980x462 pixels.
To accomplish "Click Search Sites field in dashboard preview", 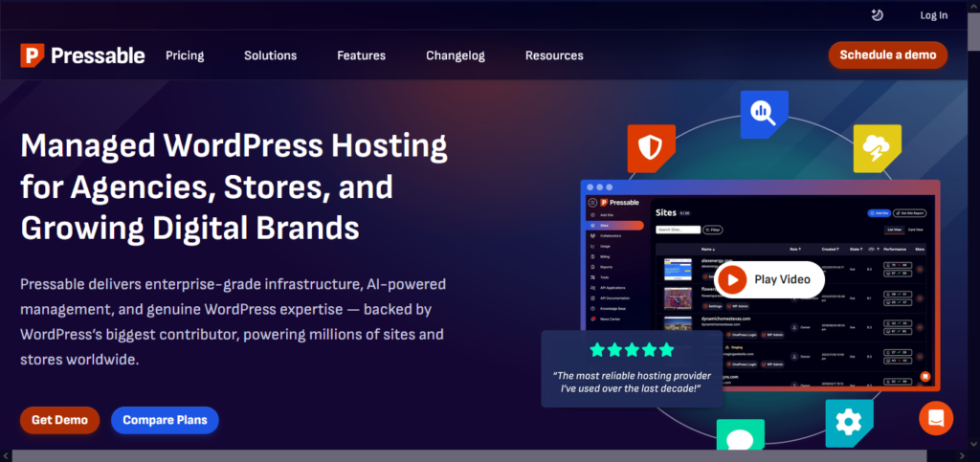I will [x=679, y=230].
